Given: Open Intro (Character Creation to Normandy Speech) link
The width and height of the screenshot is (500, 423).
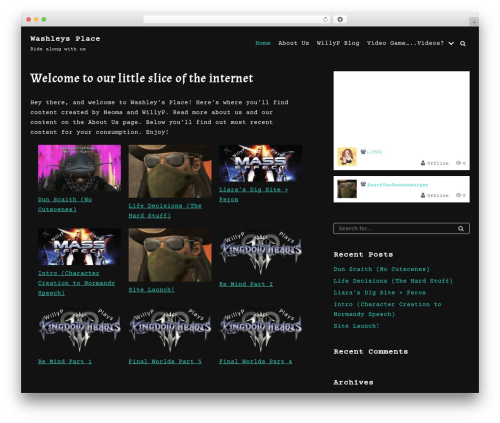Looking at the screenshot, I should pos(76,283).
